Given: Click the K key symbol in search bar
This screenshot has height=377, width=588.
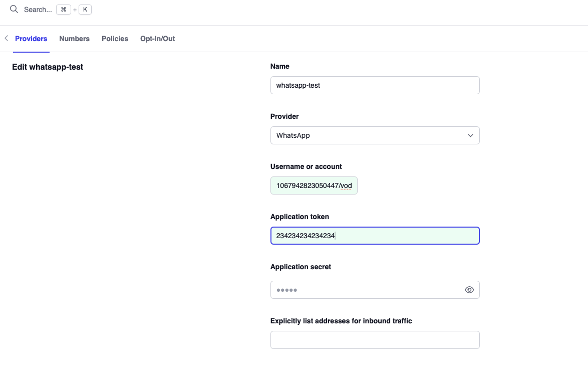Looking at the screenshot, I should point(85,9).
